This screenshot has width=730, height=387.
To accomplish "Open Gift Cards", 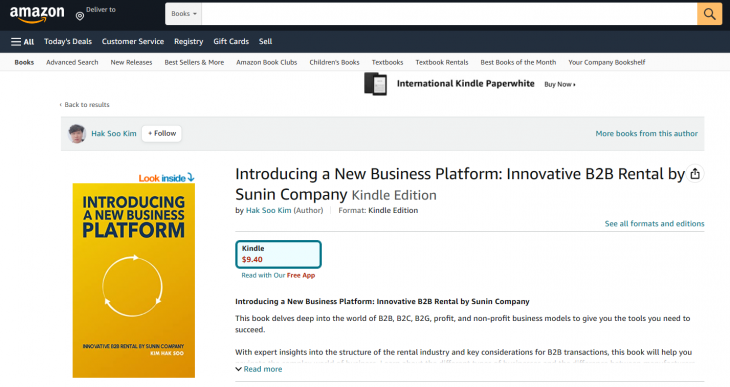I will click(231, 41).
